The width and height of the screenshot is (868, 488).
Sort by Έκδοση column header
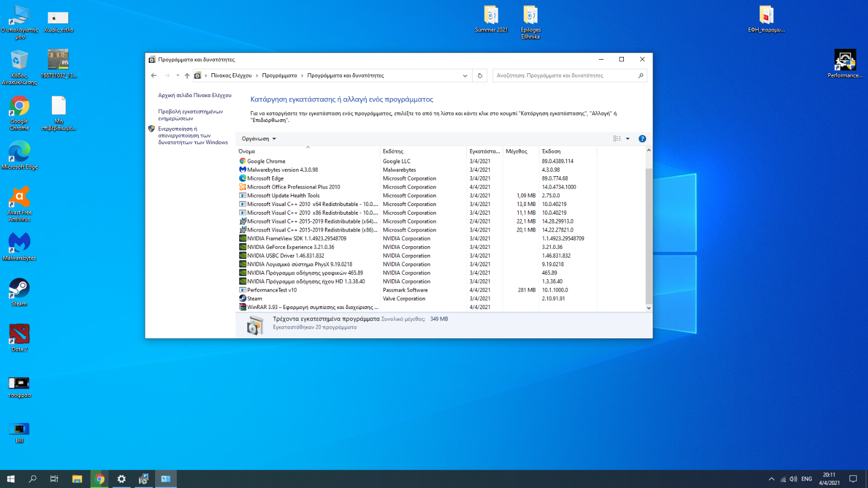point(567,151)
